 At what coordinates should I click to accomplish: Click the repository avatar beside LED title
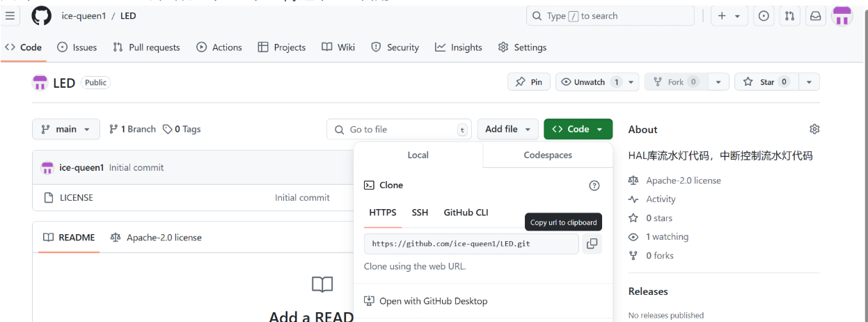point(40,83)
